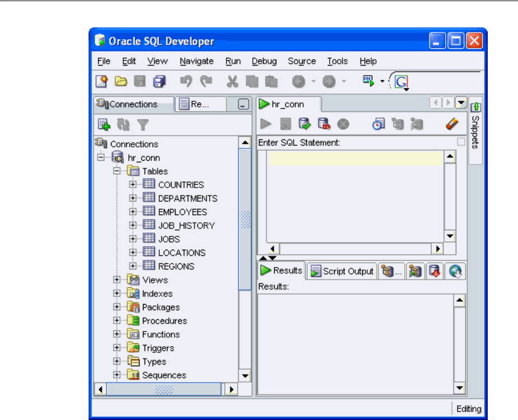Click the Open folder toolbar icon

(121, 81)
